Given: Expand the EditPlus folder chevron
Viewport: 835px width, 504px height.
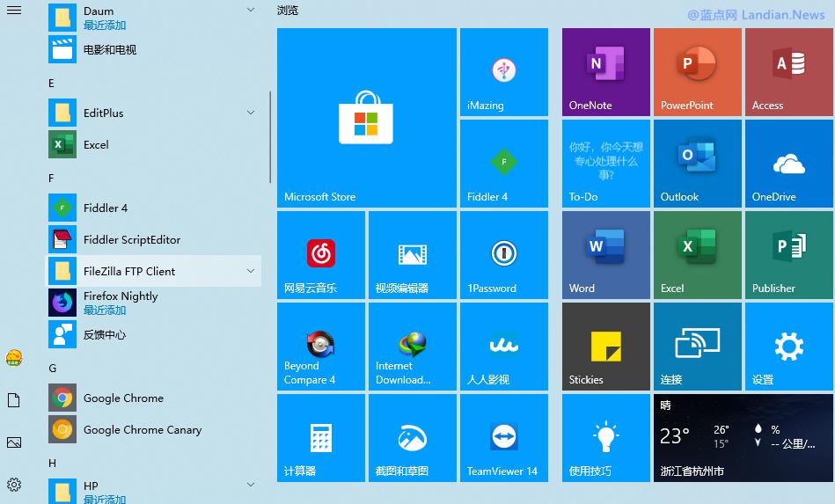Looking at the screenshot, I should coord(251,113).
